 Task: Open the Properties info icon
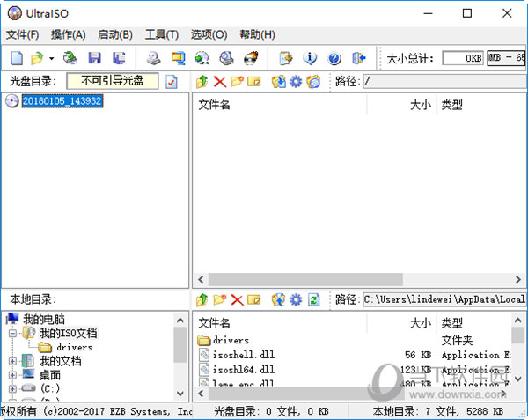click(x=310, y=58)
